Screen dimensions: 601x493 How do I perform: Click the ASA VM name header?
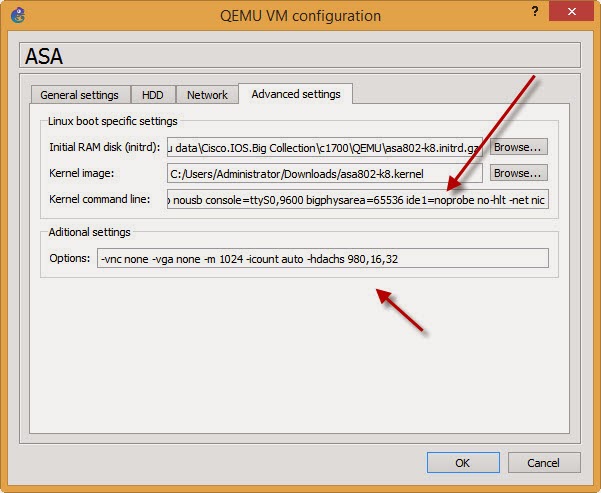300,56
